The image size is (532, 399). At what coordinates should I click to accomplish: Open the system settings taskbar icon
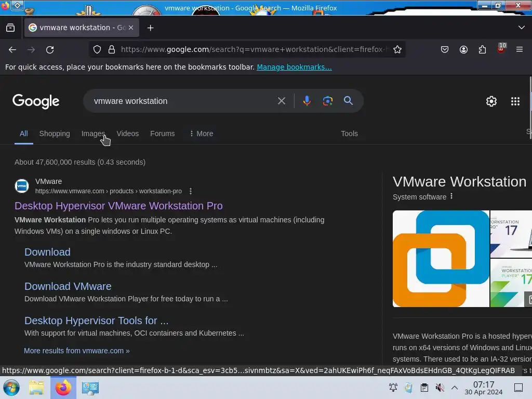pyautogui.click(x=90, y=388)
